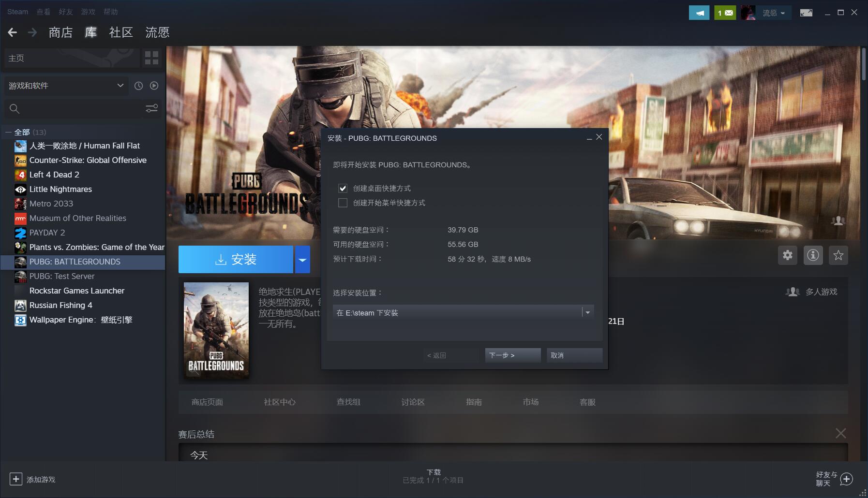The image size is (868, 498).
Task: Check create start menu shortcut checkbox
Action: click(x=343, y=203)
